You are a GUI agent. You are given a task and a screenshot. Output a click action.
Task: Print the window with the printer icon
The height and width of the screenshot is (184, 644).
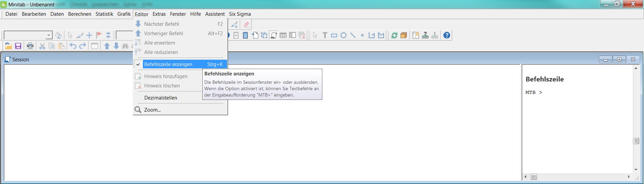click(30, 46)
